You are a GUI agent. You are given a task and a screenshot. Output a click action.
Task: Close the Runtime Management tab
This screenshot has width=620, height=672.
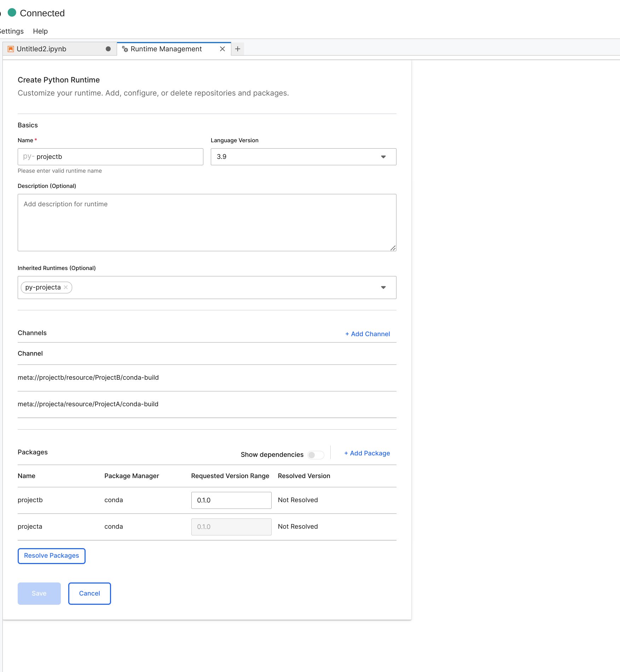[x=222, y=49]
